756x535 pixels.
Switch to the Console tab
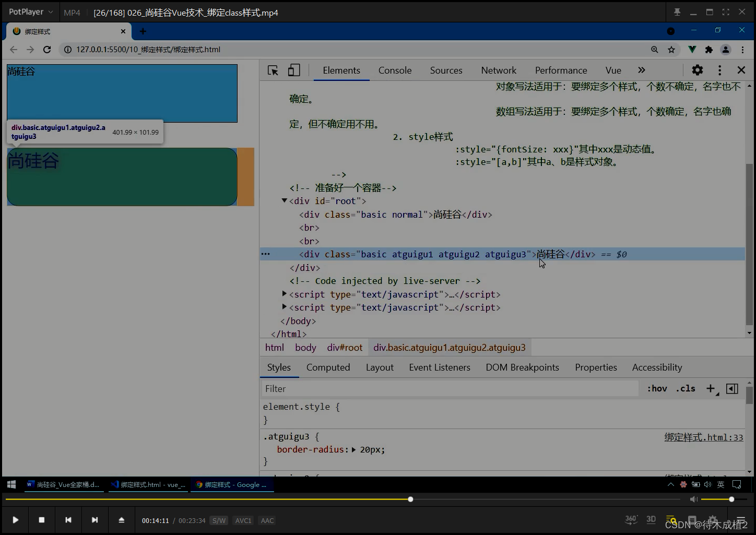tap(395, 70)
